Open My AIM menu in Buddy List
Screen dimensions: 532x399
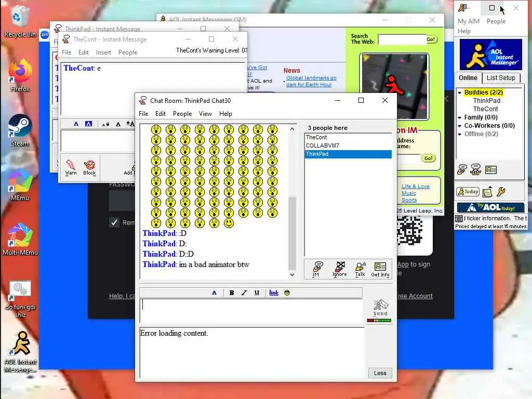click(x=469, y=21)
